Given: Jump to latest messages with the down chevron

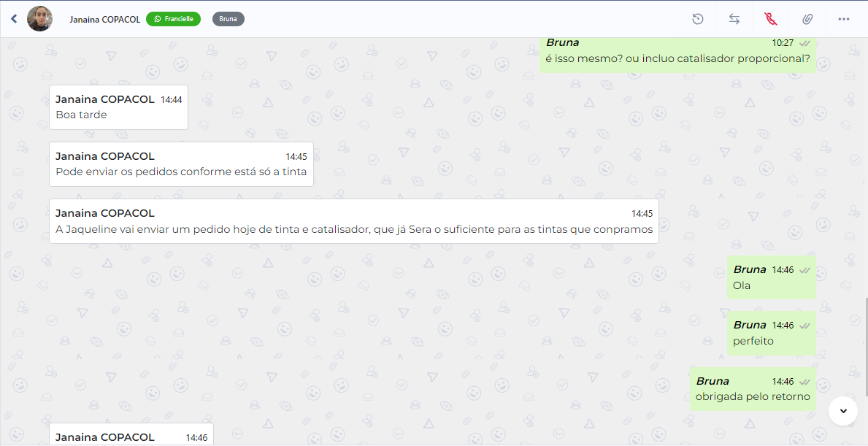Looking at the screenshot, I should [x=843, y=410].
